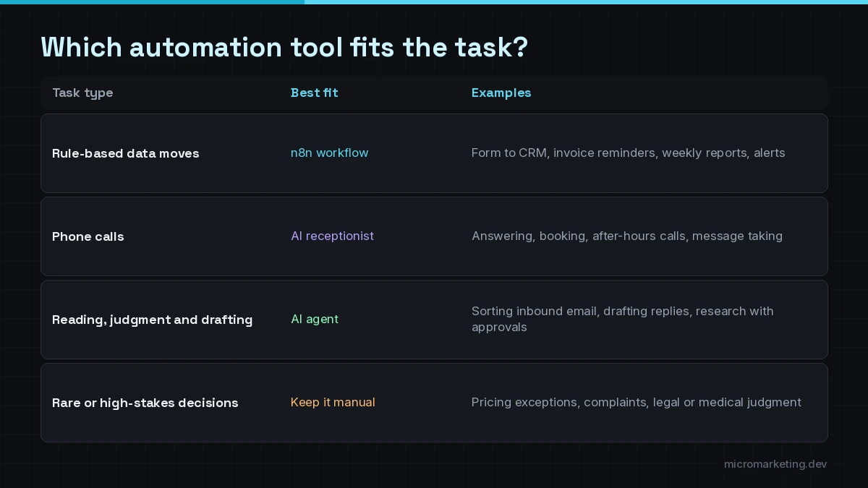
Task: Select the 'Rare or high-stakes decisions' cell
Action: coord(145,403)
